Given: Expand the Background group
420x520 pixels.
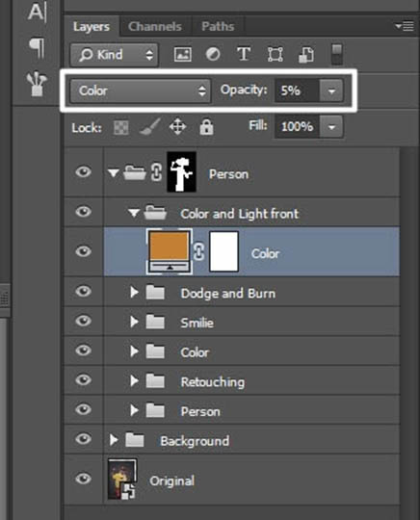Looking at the screenshot, I should [x=114, y=440].
